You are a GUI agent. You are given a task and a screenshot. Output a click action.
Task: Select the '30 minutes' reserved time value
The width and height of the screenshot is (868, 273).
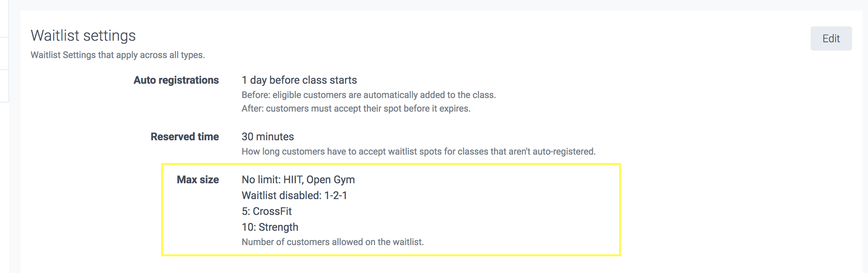[x=268, y=137]
